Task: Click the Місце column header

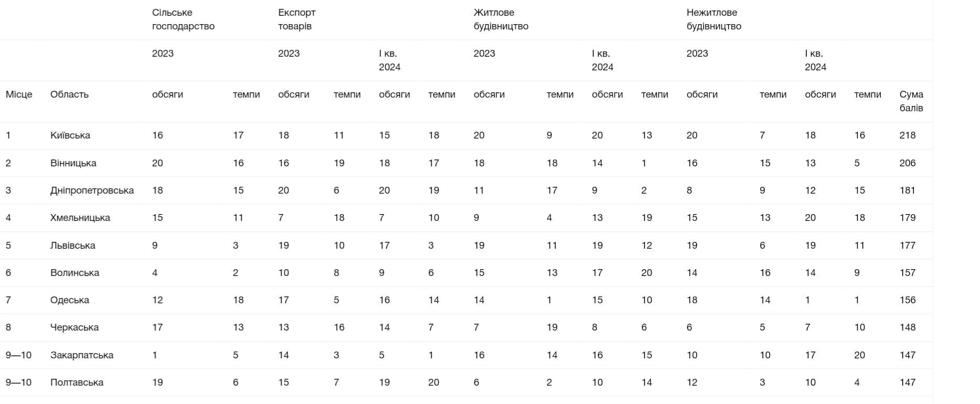Action: click(19, 94)
